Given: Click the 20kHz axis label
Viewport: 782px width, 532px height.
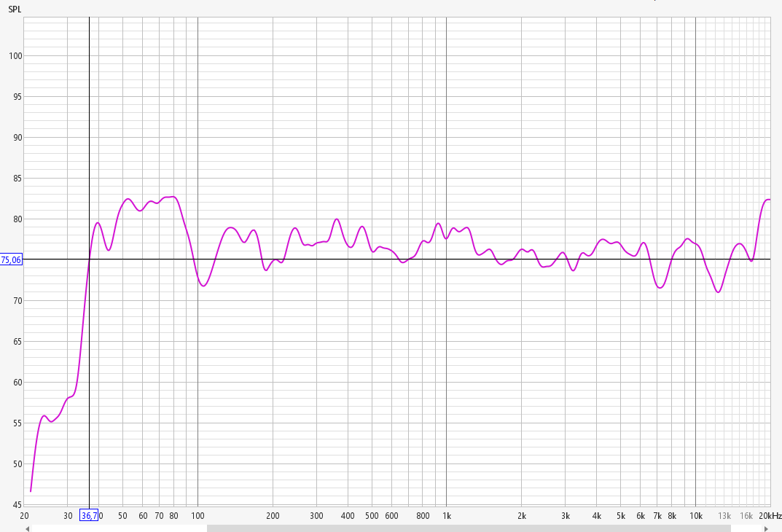Looking at the screenshot, I should click(x=770, y=516).
